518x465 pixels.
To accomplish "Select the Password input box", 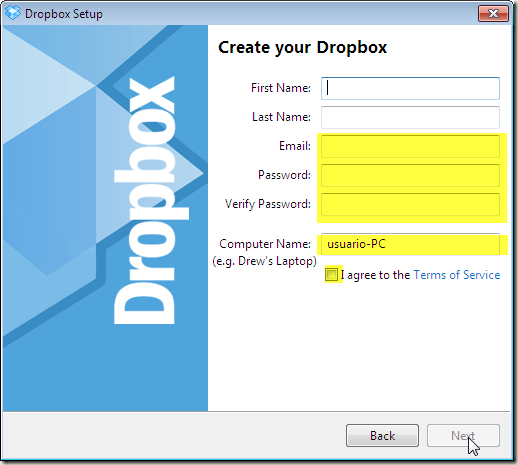I will [410, 175].
